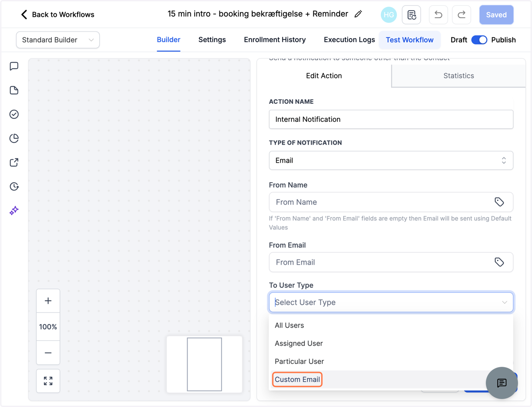
Task: Click the Test Workflow button
Action: click(x=410, y=40)
